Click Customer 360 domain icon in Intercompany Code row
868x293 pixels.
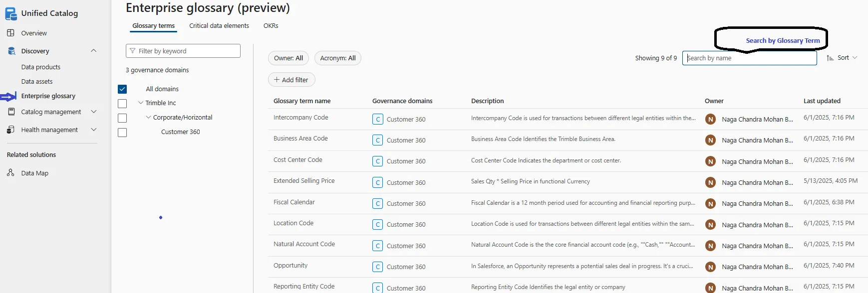[x=378, y=119]
